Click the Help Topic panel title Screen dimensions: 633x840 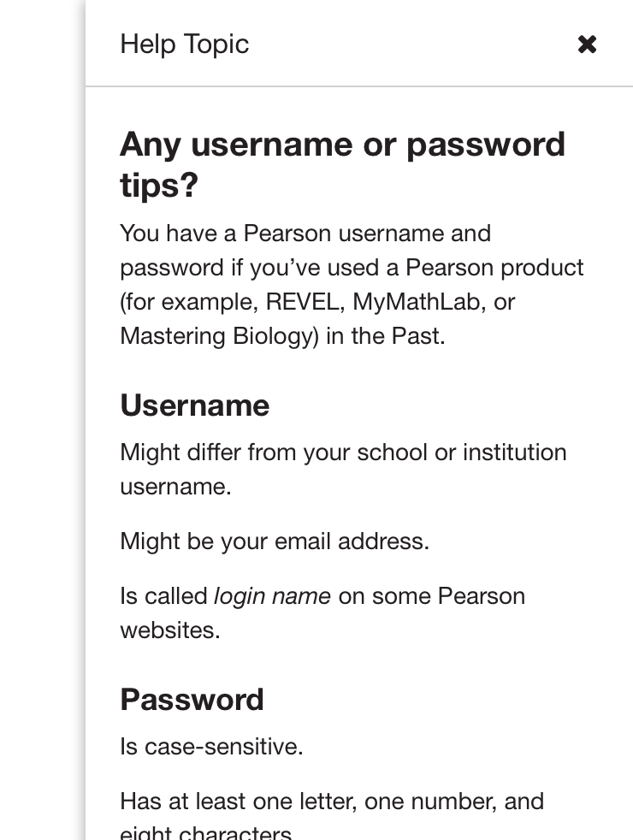pyautogui.click(x=184, y=44)
